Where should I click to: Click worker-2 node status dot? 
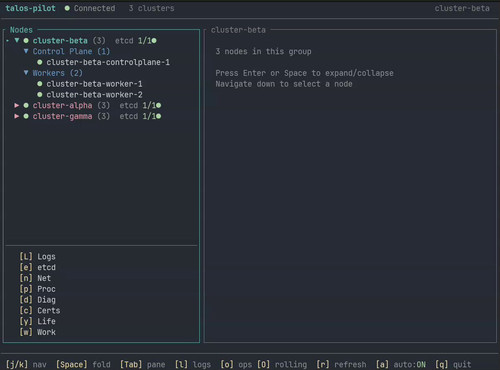click(40, 95)
